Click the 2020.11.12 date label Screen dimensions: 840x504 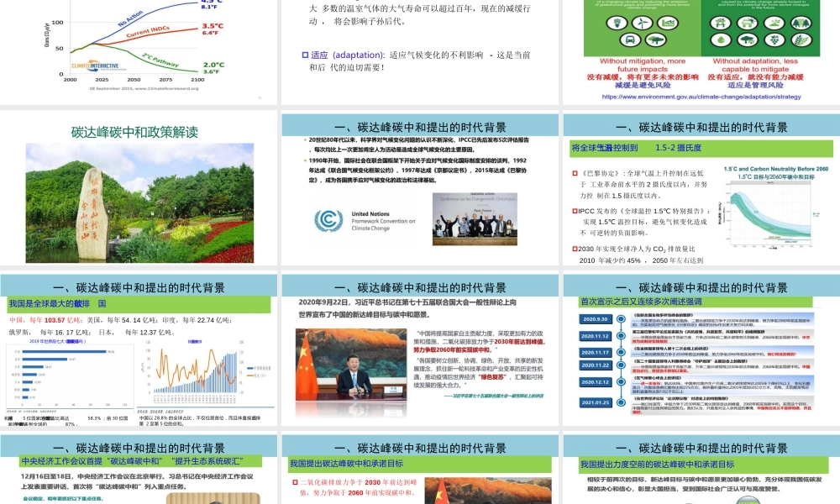(596, 336)
